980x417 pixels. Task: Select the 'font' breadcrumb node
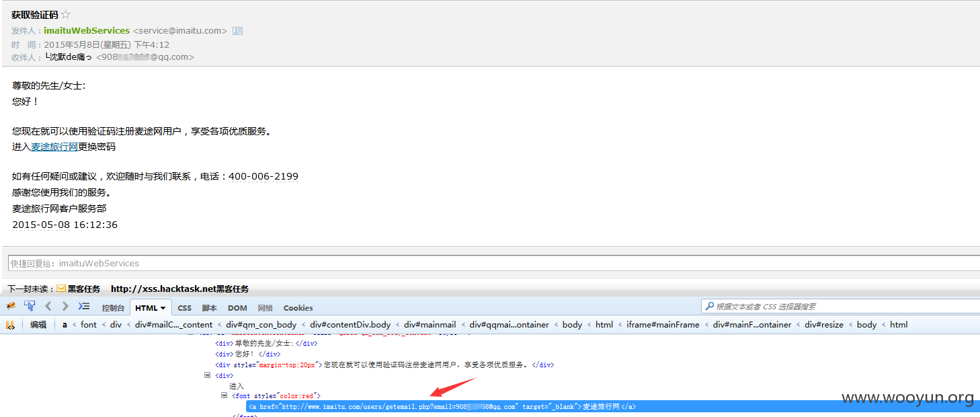pyautogui.click(x=89, y=325)
